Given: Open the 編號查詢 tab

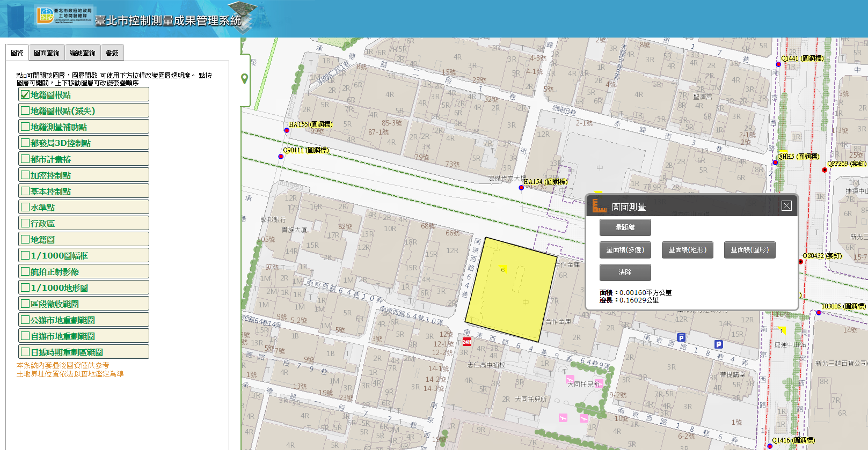Looking at the screenshot, I should (82, 53).
